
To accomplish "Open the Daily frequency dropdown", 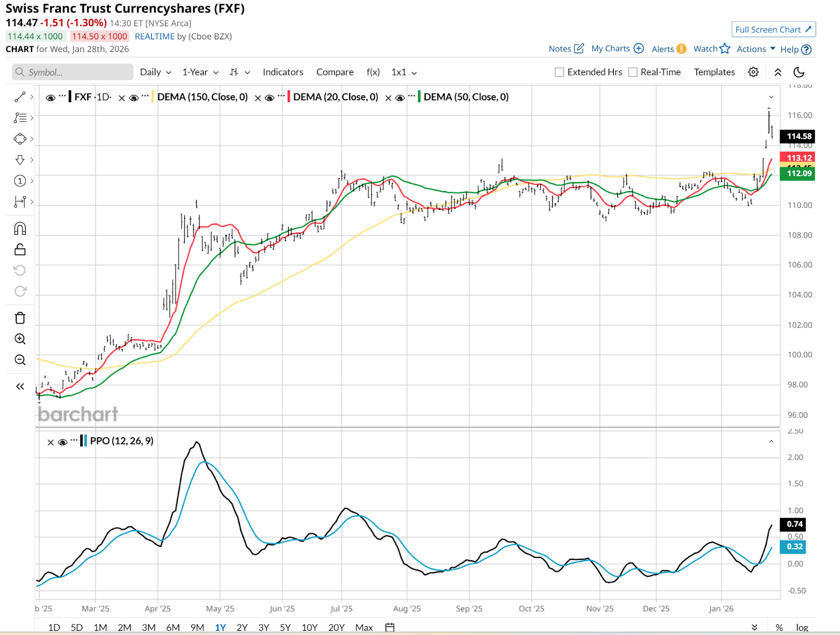I will pos(155,72).
